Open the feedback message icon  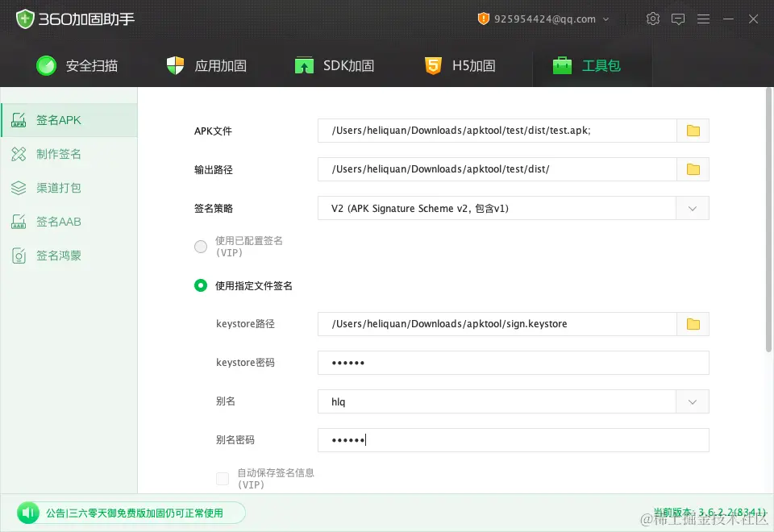point(678,19)
